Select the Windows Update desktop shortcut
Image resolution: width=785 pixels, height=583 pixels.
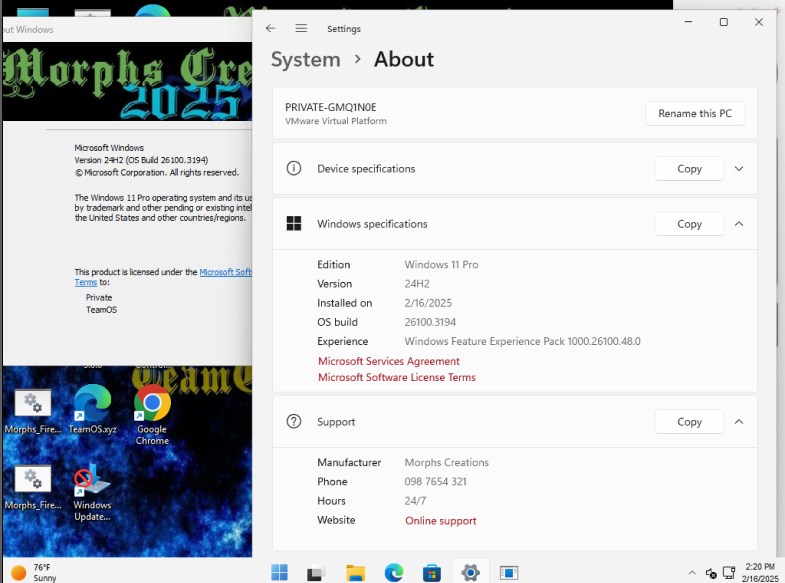point(92,492)
